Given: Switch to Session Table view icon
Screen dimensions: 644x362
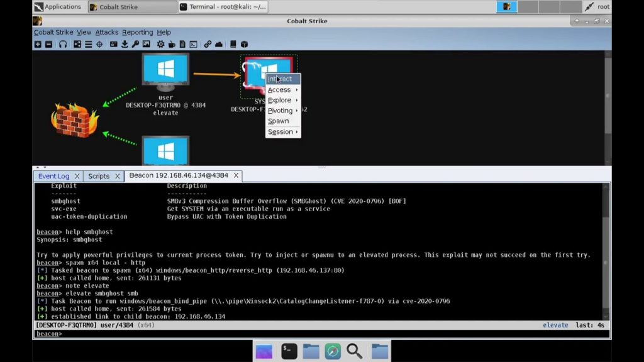Looking at the screenshot, I should point(88,45).
